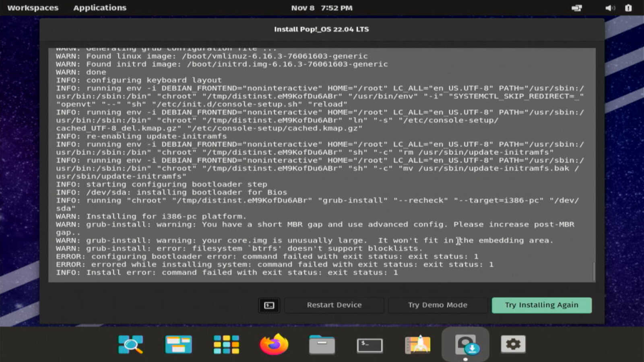Viewport: 644px width, 362px height.
Task: Click the 'Installing for i386-pc platform' line
Action: click(x=151, y=216)
